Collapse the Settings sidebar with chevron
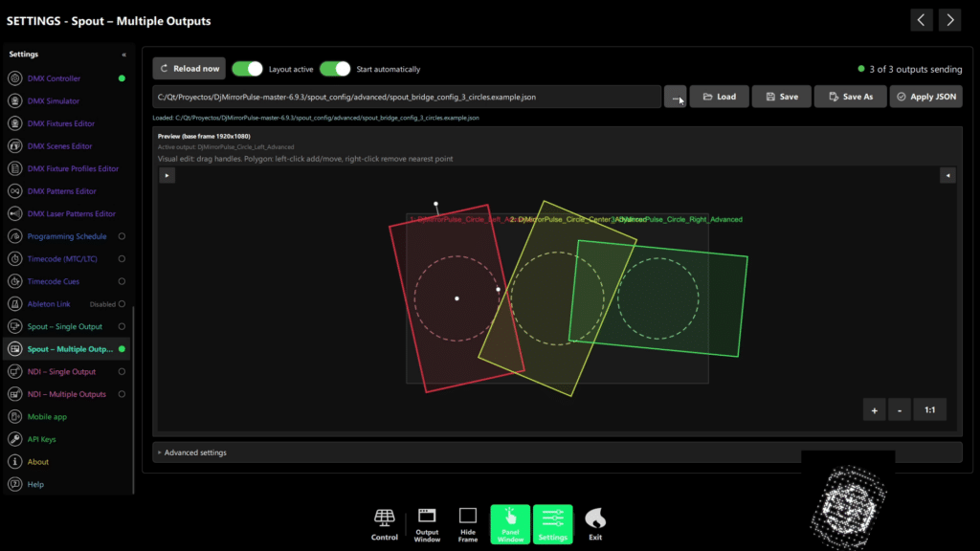980x551 pixels. 123,55
